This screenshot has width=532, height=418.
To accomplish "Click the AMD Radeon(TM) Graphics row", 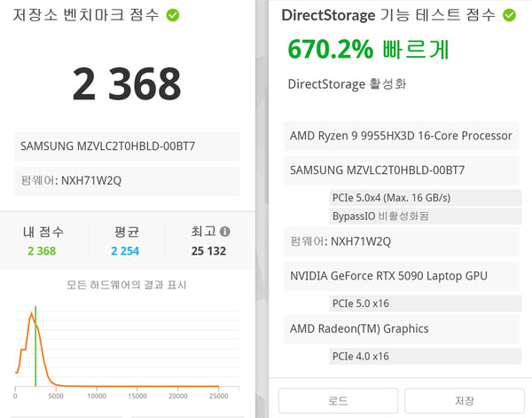I will (x=402, y=328).
